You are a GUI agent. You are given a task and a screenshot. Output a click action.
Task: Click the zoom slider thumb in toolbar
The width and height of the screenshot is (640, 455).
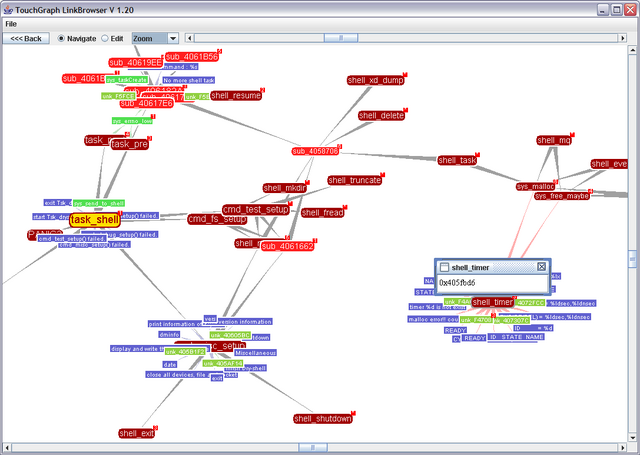[341, 38]
